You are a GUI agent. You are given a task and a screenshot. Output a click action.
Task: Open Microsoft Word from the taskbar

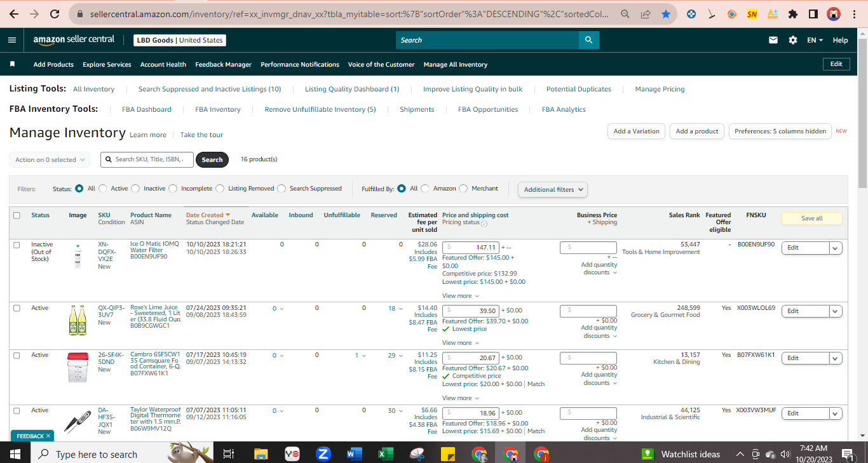354,453
